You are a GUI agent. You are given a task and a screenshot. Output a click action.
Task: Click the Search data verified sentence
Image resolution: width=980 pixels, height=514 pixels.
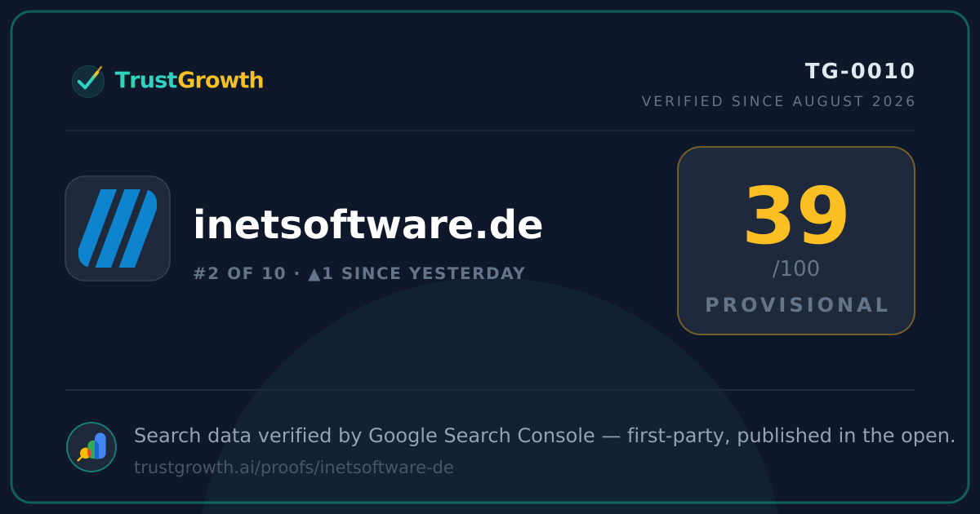pos(544,436)
